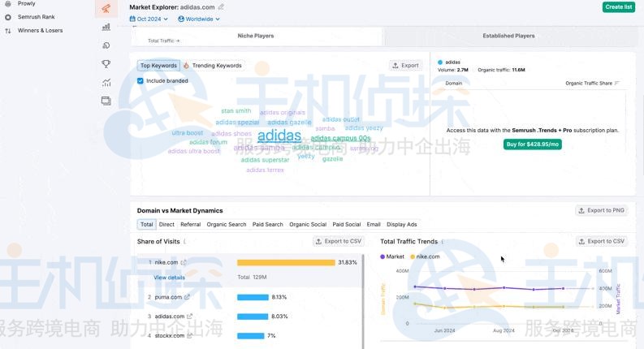This screenshot has height=349, width=644.
Task: Open the Worldwide region dropdown
Action: tap(199, 19)
